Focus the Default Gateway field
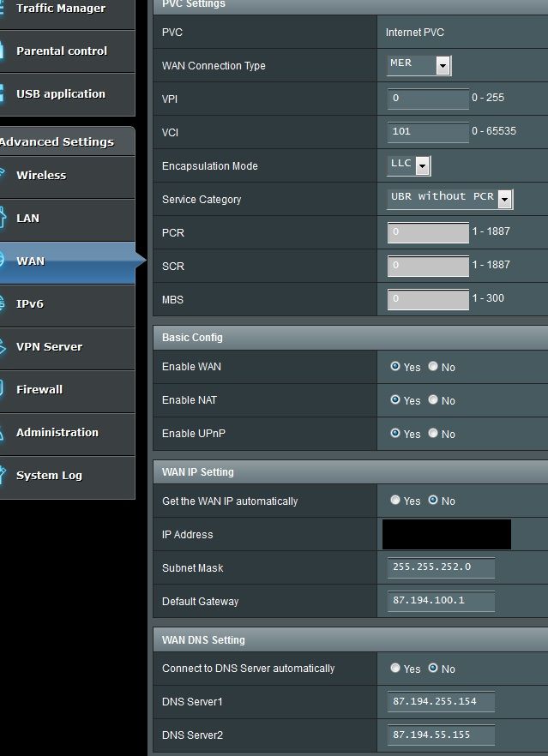This screenshot has width=548, height=756. click(441, 601)
